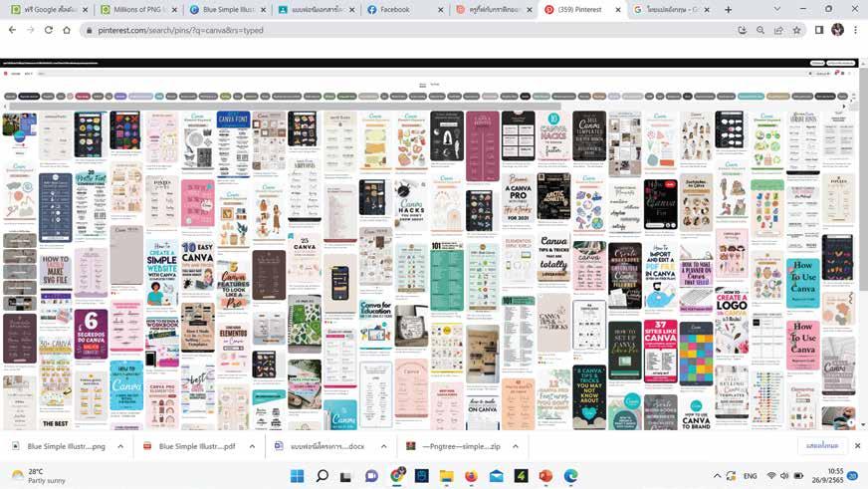Open Windows taskbar search
The image size is (868, 489).
click(322, 476)
